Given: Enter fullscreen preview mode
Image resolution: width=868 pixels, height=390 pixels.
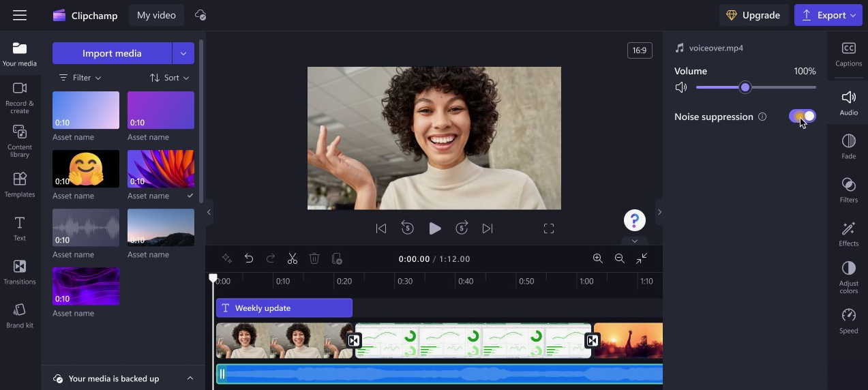Looking at the screenshot, I should [x=549, y=228].
